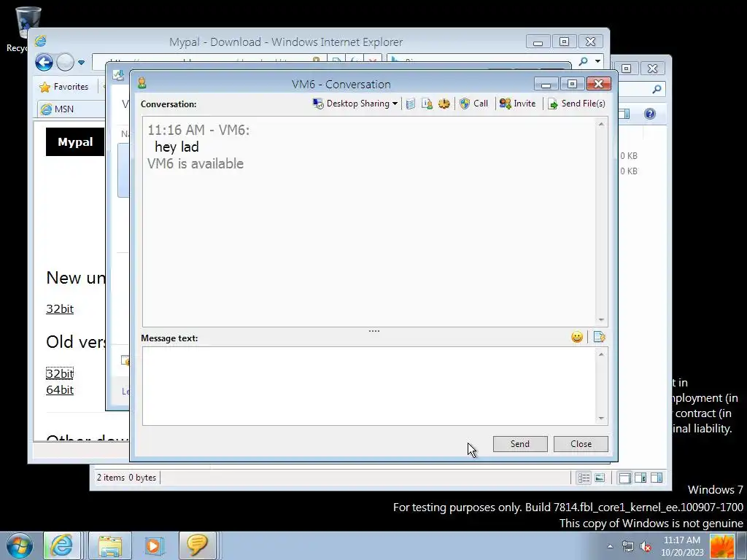Click the Close button in conversation window
The height and width of the screenshot is (560, 747).
click(581, 444)
